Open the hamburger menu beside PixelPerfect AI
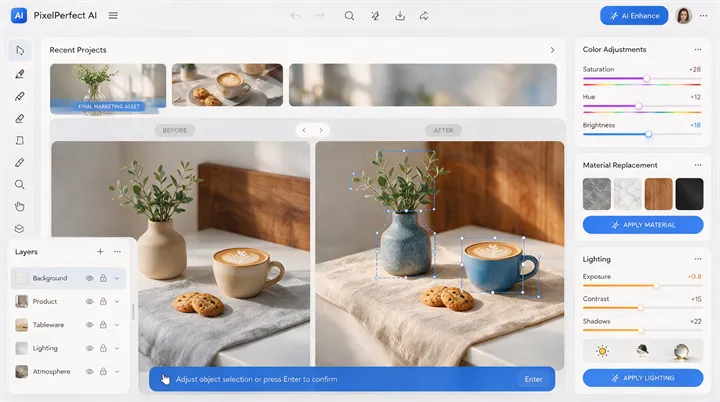The width and height of the screenshot is (720, 402). (113, 16)
